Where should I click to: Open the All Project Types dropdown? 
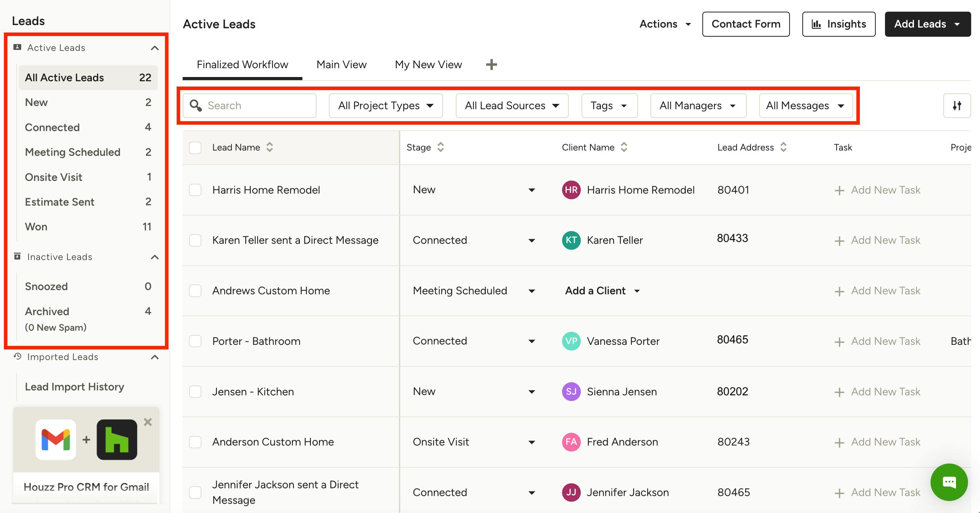[x=385, y=105]
